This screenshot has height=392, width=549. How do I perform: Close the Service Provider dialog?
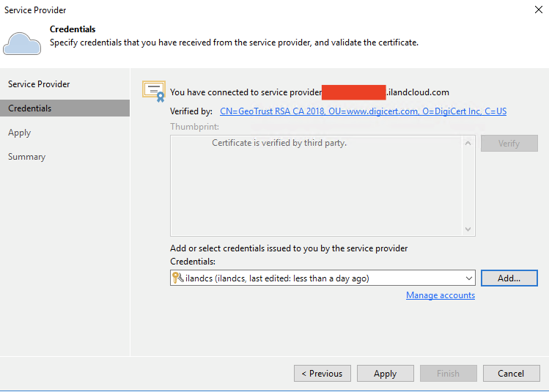click(539, 10)
